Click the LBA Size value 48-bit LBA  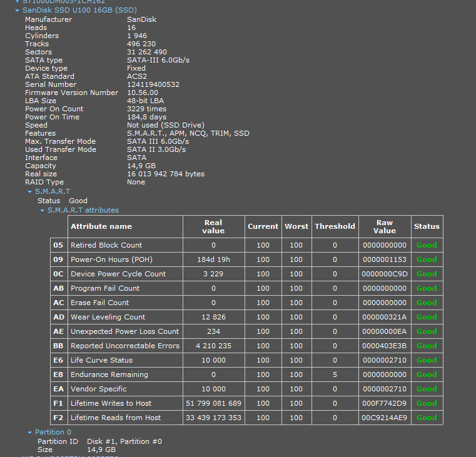[145, 101]
